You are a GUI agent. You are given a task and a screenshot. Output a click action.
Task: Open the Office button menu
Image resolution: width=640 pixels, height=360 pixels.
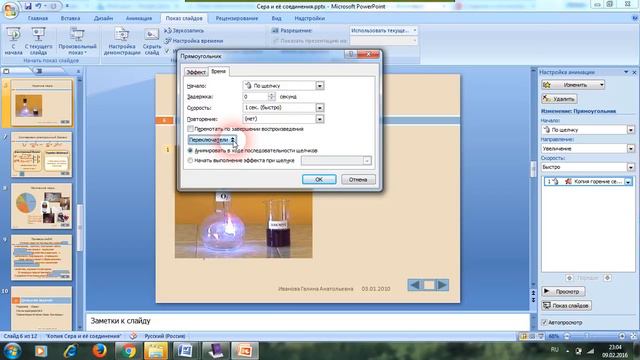(10, 11)
